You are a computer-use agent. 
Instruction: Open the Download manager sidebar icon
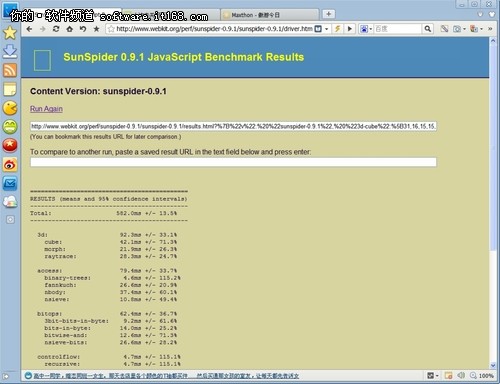[x=10, y=51]
